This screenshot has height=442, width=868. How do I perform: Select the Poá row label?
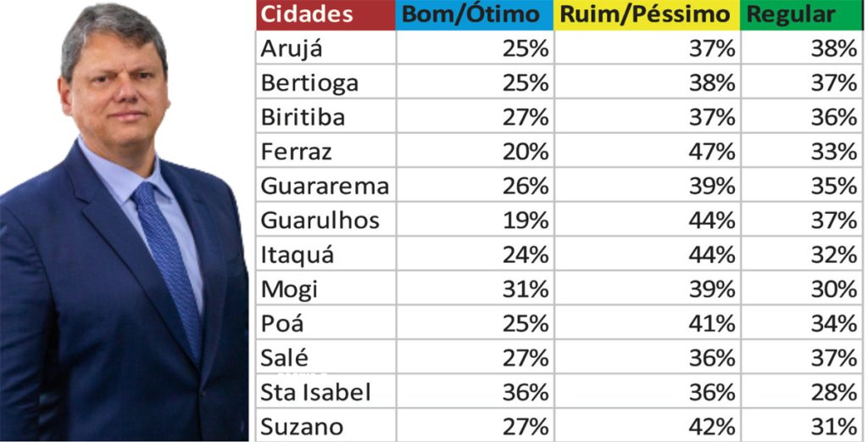tap(326, 323)
